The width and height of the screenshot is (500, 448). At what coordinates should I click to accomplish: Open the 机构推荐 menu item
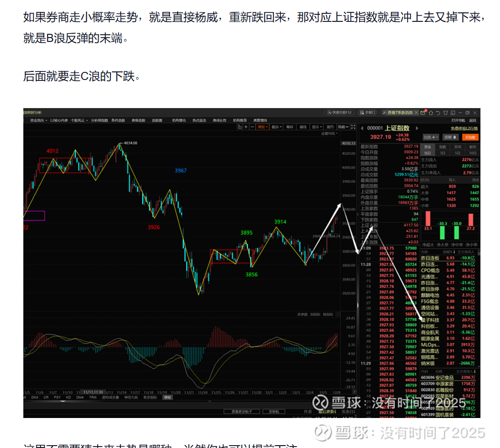click(x=240, y=120)
